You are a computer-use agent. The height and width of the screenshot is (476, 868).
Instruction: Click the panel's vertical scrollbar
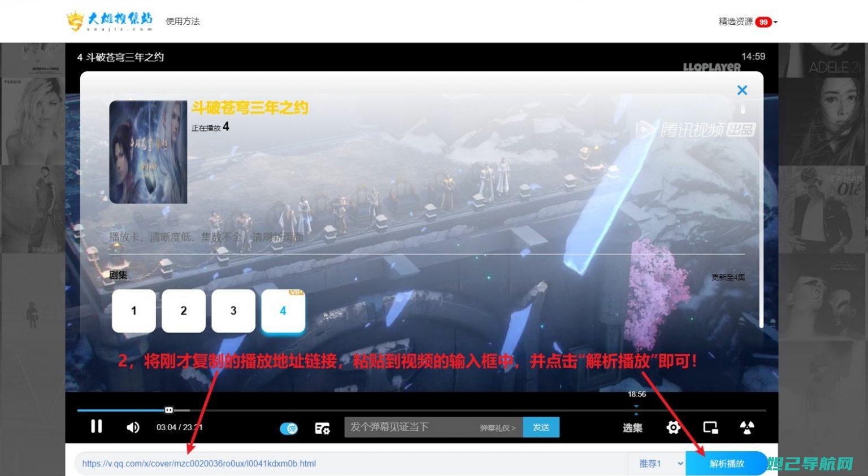click(x=761, y=215)
